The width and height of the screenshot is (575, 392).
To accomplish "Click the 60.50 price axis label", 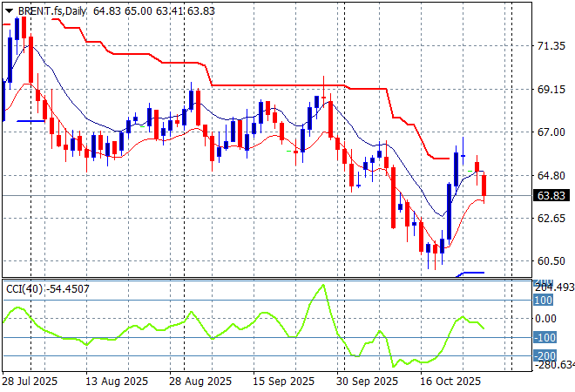I will (x=551, y=261).
